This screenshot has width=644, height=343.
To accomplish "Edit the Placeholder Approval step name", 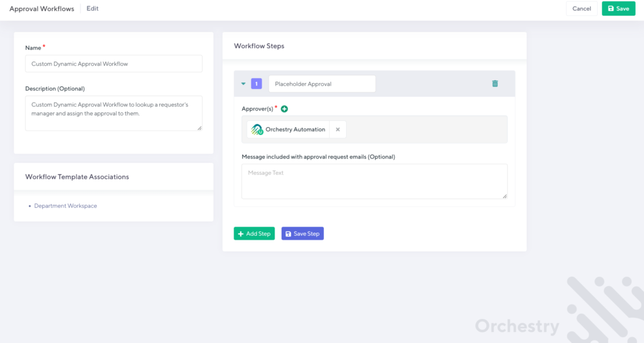I will (322, 84).
